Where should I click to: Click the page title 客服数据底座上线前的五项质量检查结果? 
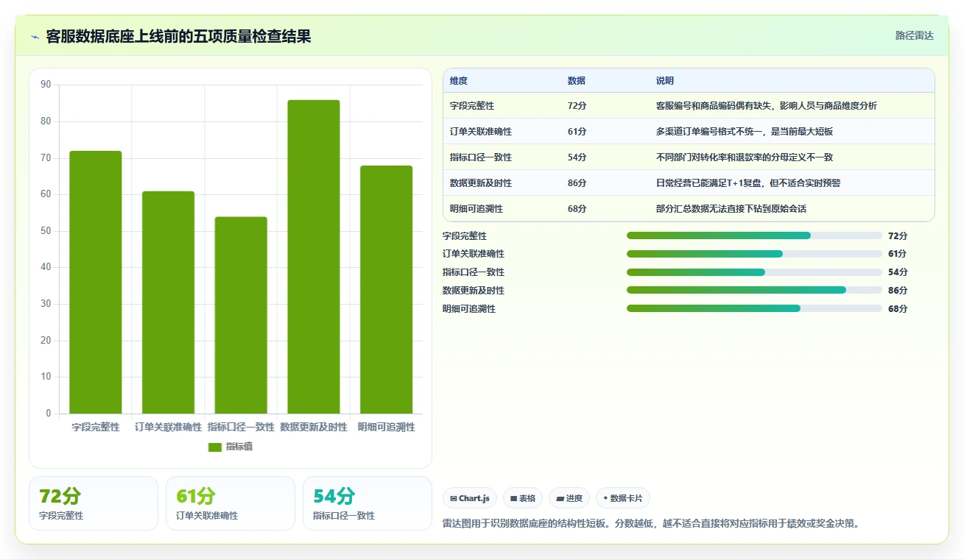pos(178,37)
